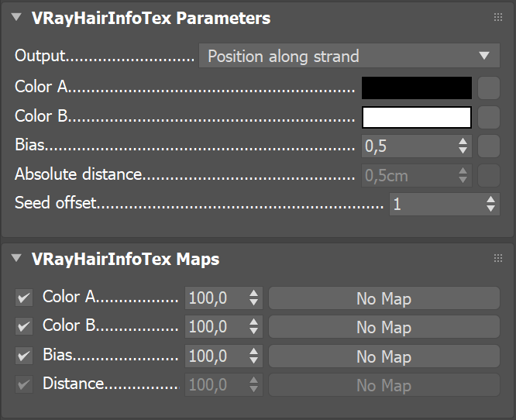Assign a map via Bias No Map
This screenshot has width=516, height=420.
pos(384,356)
